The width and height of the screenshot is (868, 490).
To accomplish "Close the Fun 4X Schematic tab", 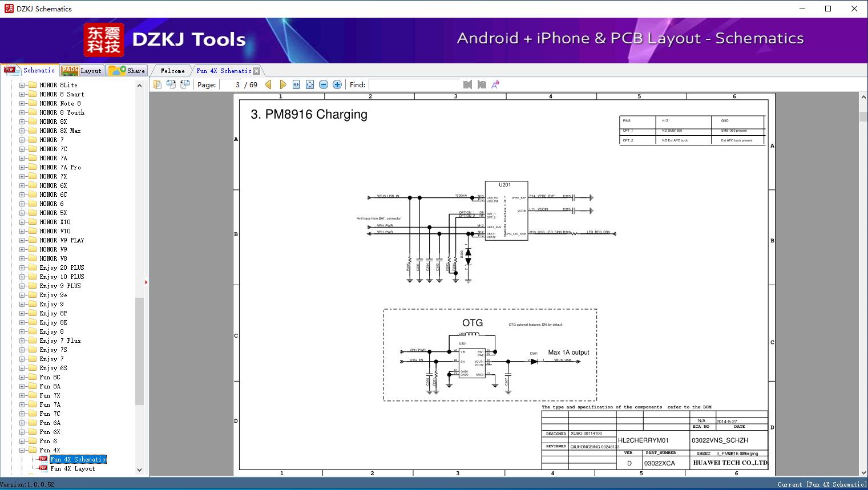I will [x=257, y=71].
